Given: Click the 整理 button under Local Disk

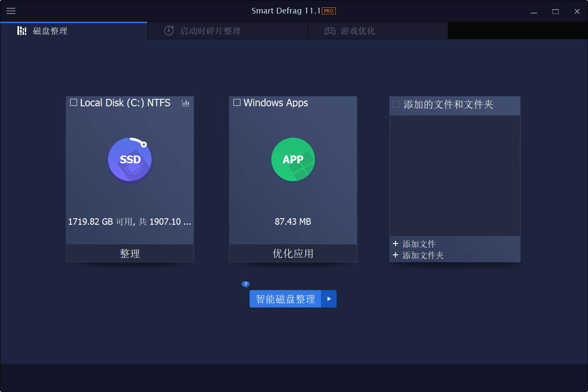Looking at the screenshot, I should [x=129, y=253].
